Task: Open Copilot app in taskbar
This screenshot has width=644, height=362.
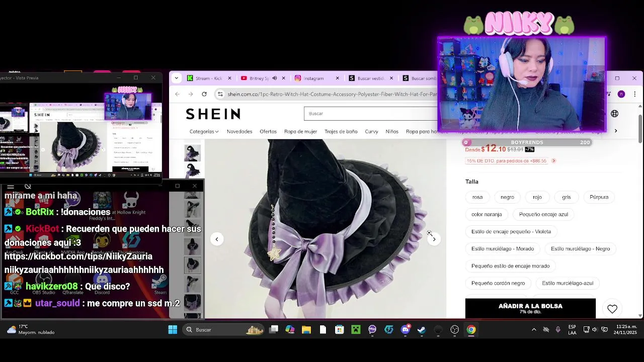Action: click(x=290, y=330)
